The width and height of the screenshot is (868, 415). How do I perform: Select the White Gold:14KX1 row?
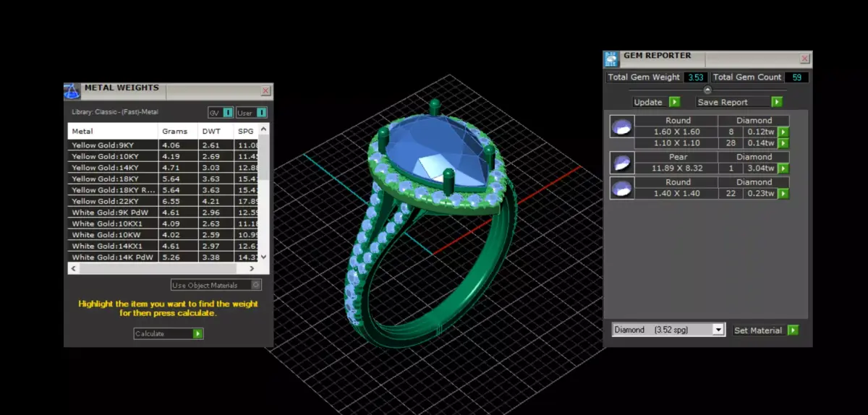163,246
